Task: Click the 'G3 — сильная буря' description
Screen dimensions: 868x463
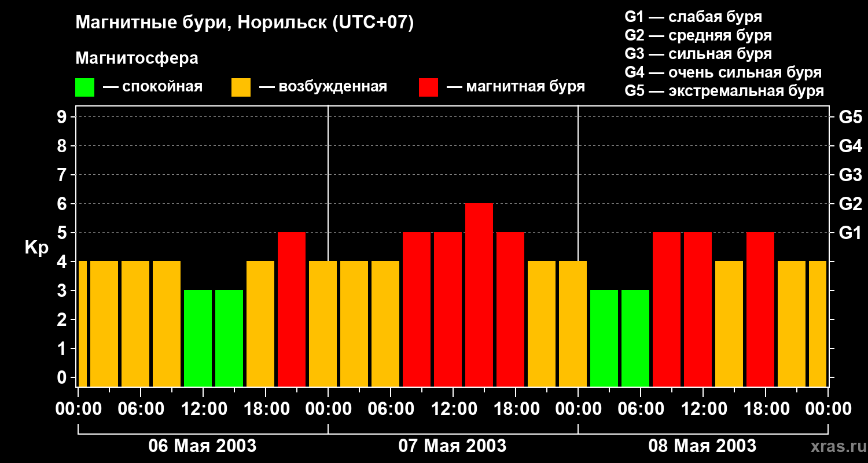Action: [698, 54]
